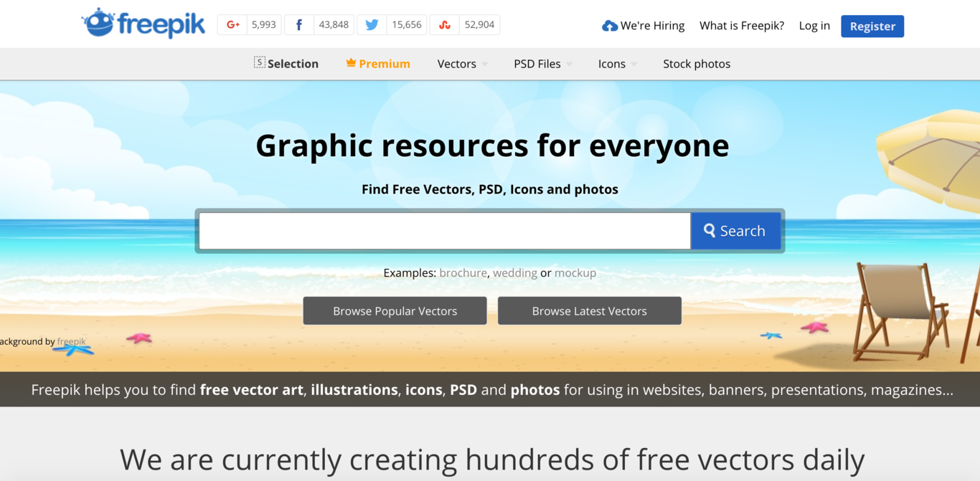This screenshot has width=980, height=481.
Task: Click the StumbleUpon icon next to 52,904
Action: tap(444, 24)
